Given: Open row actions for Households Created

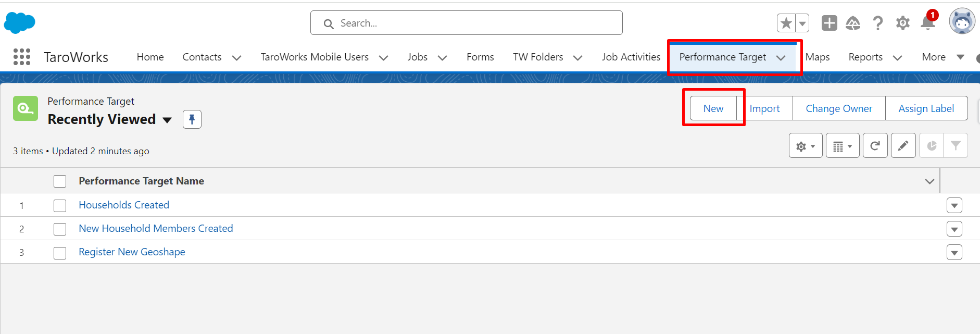Looking at the screenshot, I should coord(954,205).
